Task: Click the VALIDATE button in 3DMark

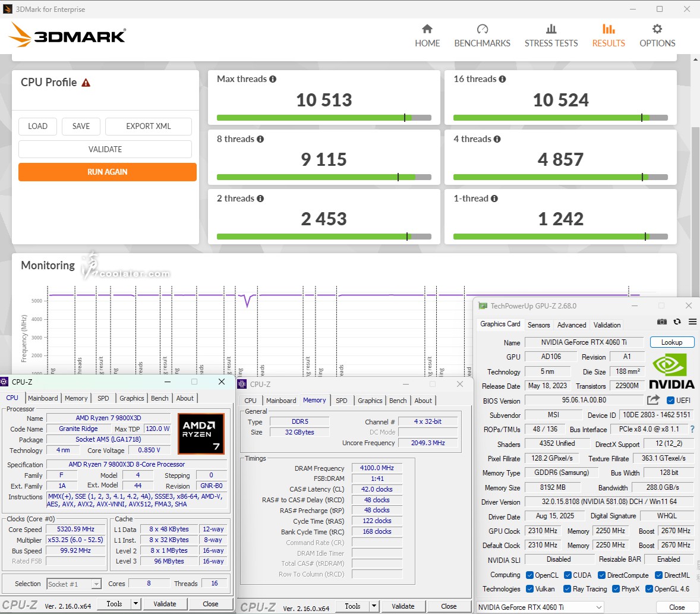Action: tap(105, 149)
